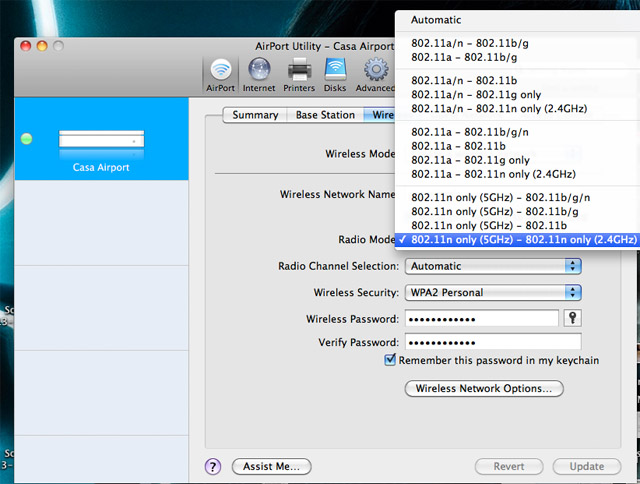Click the Wireless Network Options button
The width and height of the screenshot is (640, 484).
tap(484, 388)
